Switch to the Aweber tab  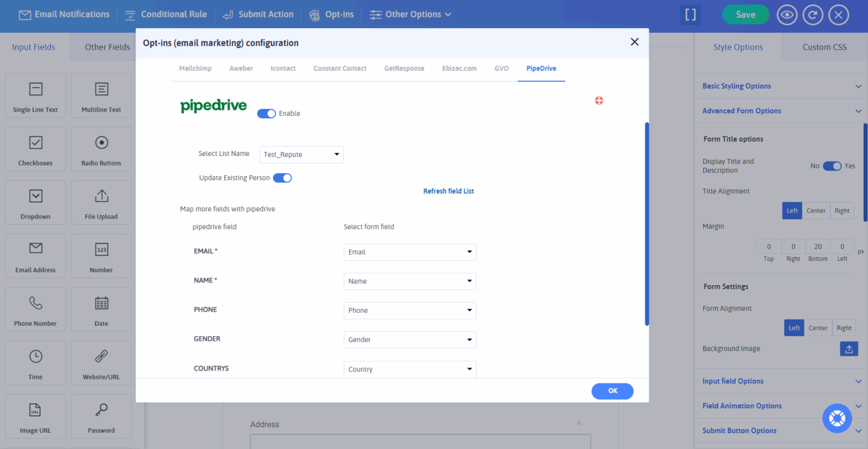tap(241, 68)
